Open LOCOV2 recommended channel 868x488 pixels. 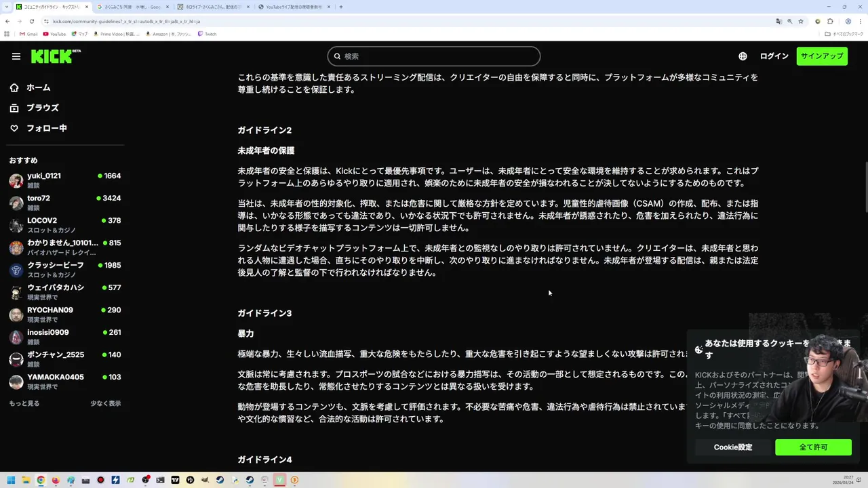(x=64, y=225)
